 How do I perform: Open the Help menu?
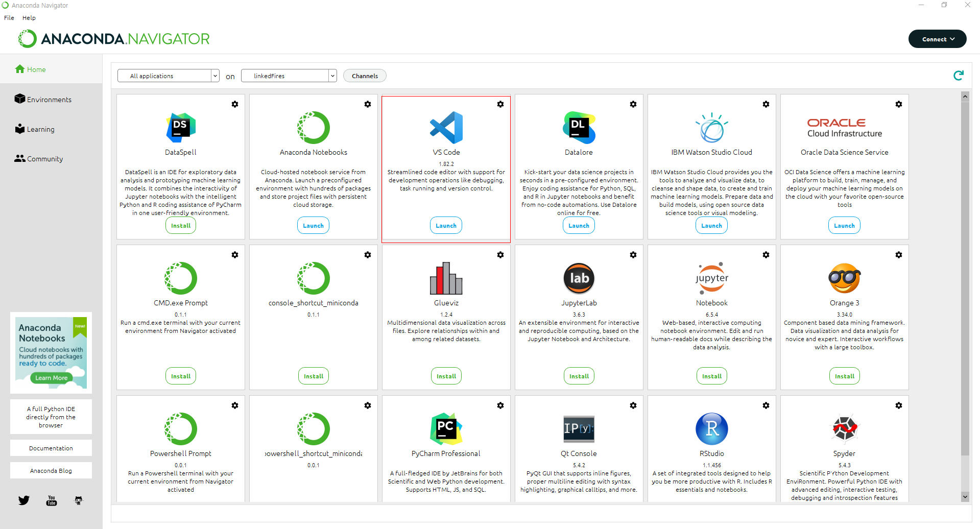click(x=29, y=17)
